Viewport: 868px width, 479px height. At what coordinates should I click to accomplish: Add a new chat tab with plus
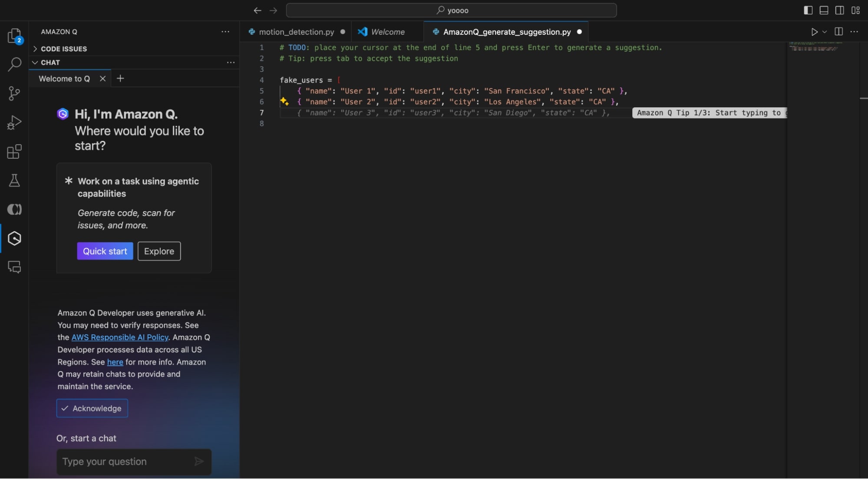[120, 78]
